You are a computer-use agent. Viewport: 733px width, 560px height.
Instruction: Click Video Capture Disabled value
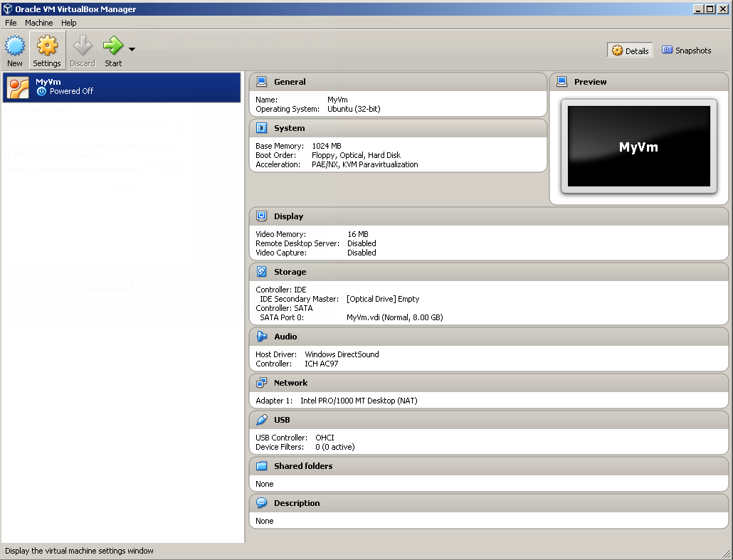coord(362,253)
